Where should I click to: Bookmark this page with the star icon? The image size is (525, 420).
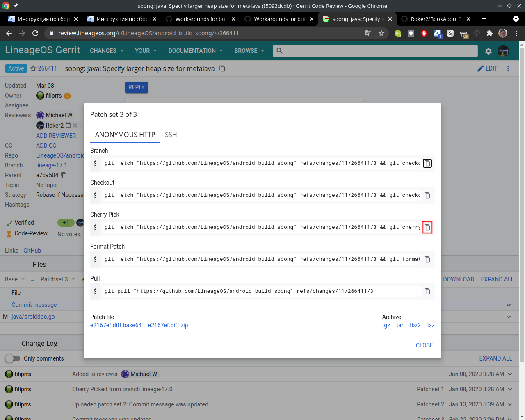point(381,33)
